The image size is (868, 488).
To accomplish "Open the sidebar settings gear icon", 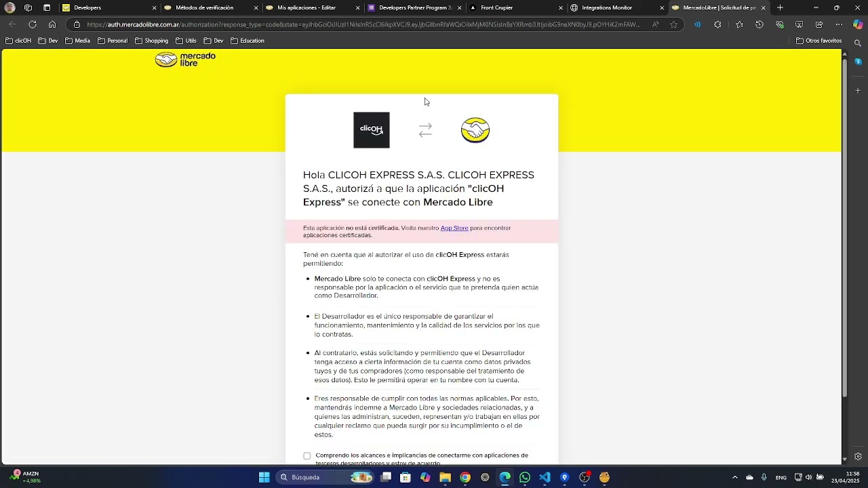I will click(858, 457).
